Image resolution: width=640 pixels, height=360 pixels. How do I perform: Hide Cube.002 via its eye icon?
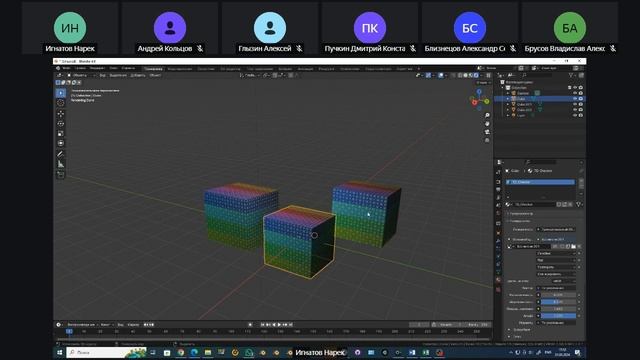[575, 110]
